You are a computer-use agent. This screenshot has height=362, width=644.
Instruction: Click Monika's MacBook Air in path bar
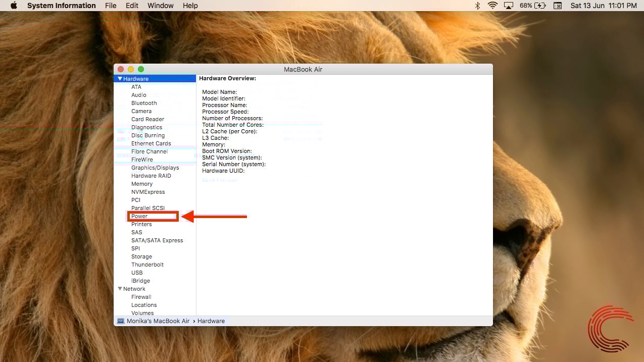point(158,321)
